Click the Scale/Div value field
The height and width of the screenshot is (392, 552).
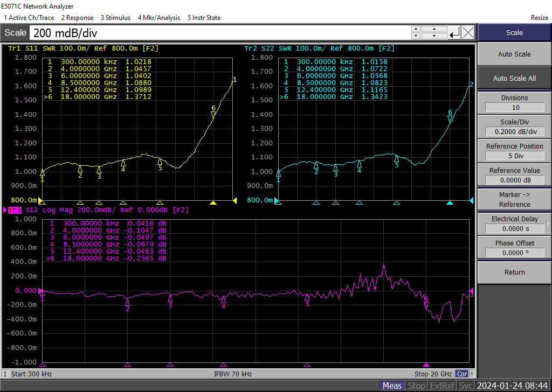tap(514, 131)
